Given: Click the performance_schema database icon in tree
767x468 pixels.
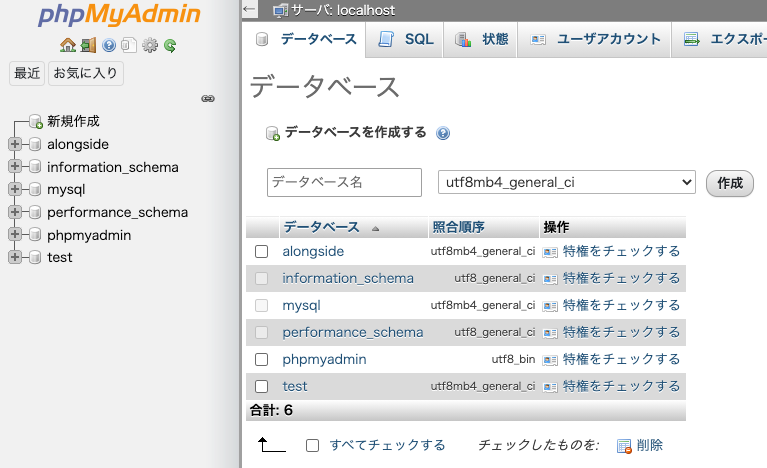Looking at the screenshot, I should 35,212.
